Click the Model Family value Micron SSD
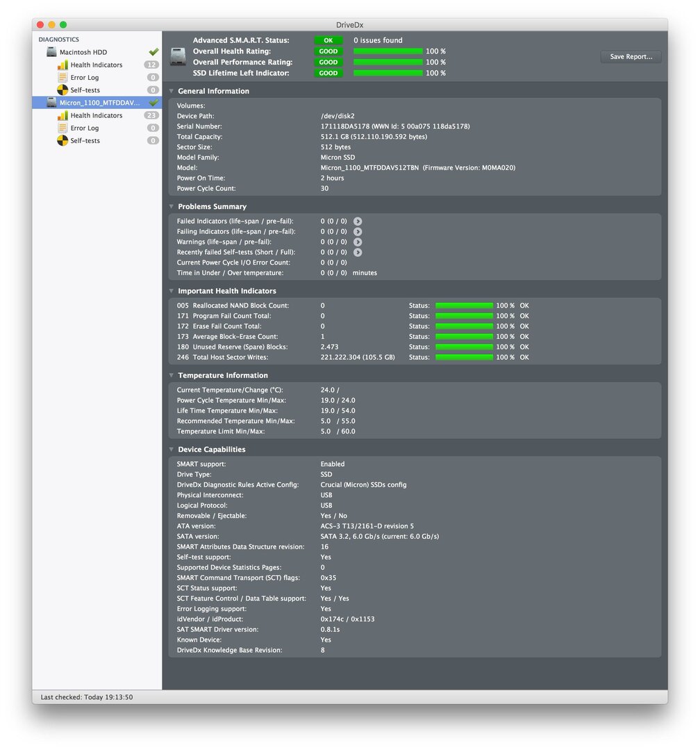The height and width of the screenshot is (750, 700). [x=337, y=158]
